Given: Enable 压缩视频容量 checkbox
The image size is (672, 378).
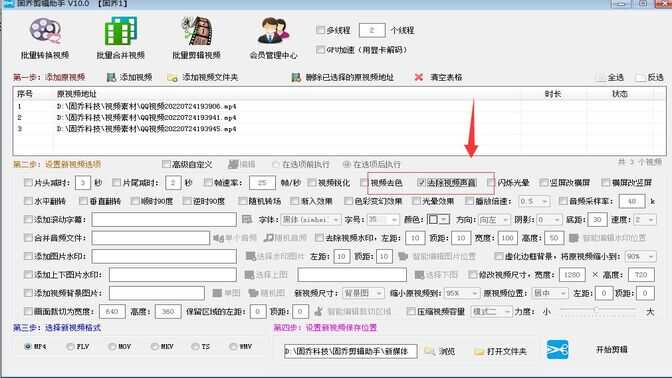Looking at the screenshot, I should [411, 311].
